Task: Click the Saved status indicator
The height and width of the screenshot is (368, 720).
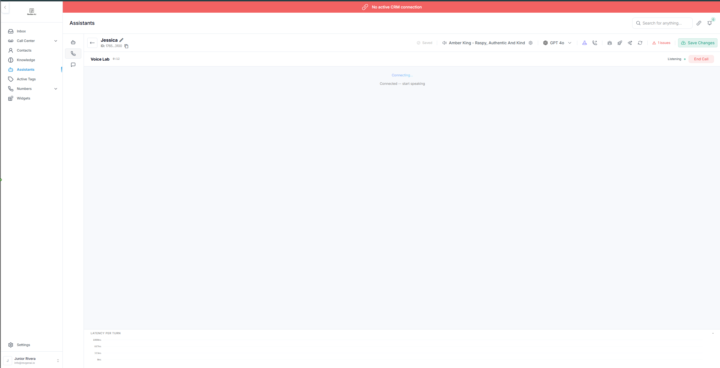Action: pos(424,43)
